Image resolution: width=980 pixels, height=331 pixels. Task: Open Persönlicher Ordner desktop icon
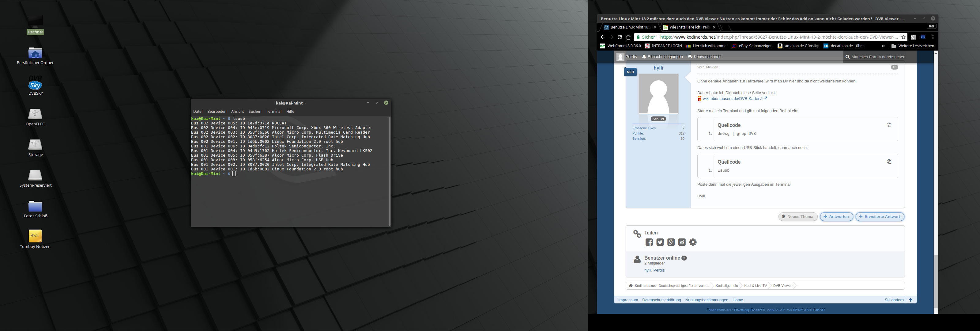click(x=36, y=55)
